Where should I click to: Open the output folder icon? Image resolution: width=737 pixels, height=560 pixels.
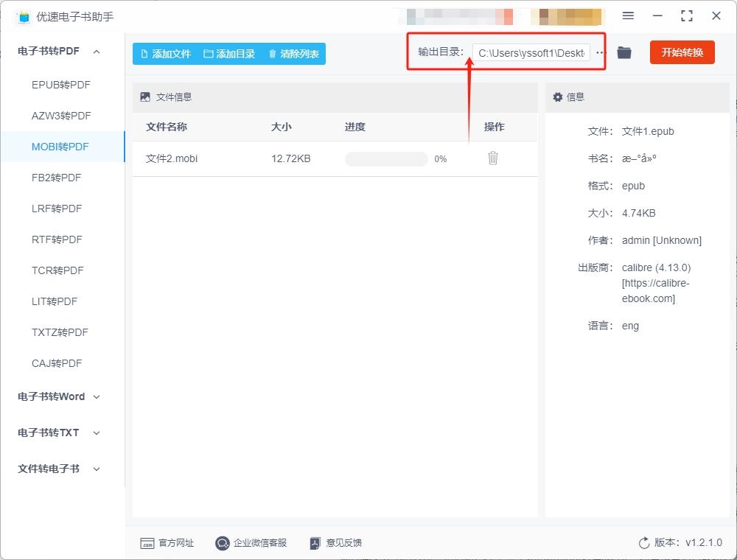pyautogui.click(x=624, y=52)
